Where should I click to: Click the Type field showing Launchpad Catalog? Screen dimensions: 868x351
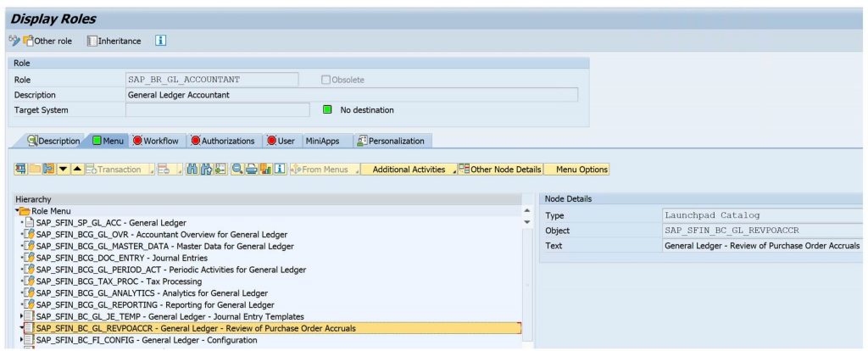[x=765, y=215]
